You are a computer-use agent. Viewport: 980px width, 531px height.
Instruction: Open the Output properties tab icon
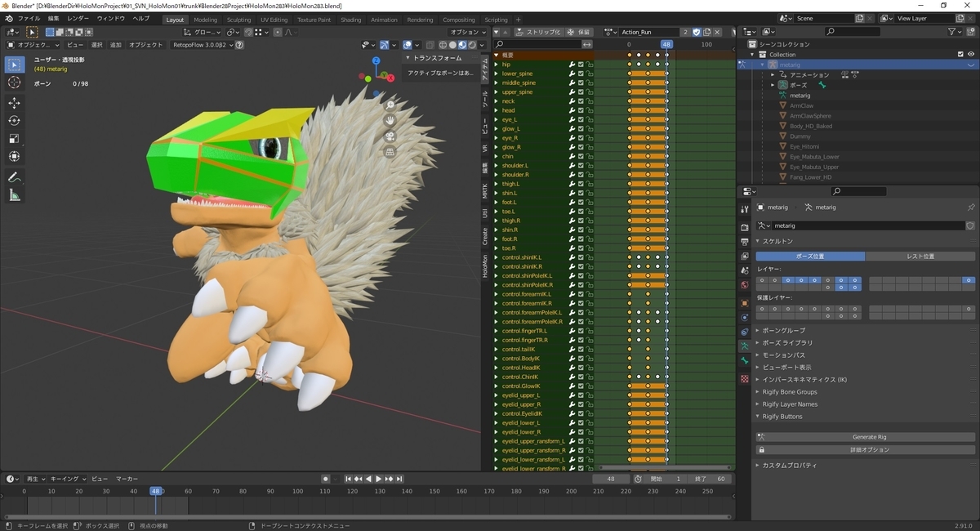click(x=744, y=242)
